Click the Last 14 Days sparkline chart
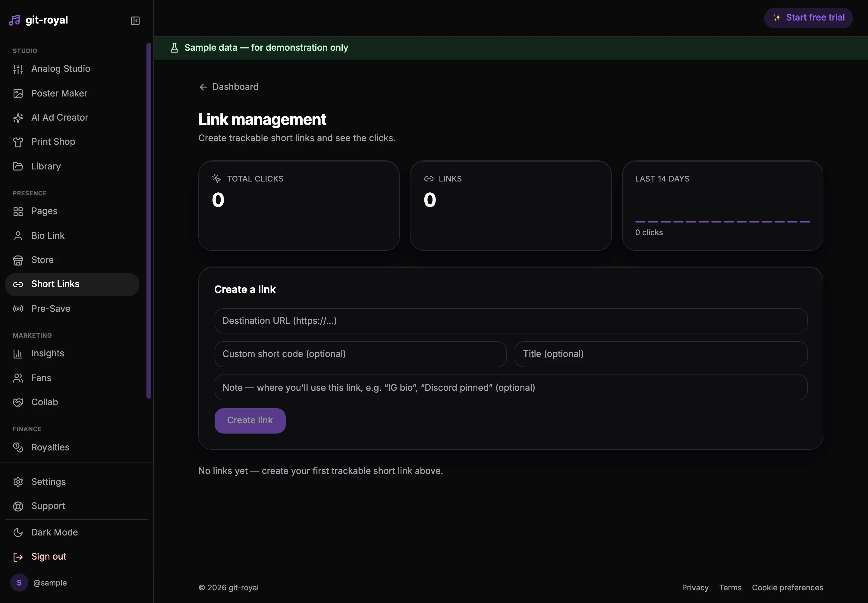 pyautogui.click(x=722, y=221)
